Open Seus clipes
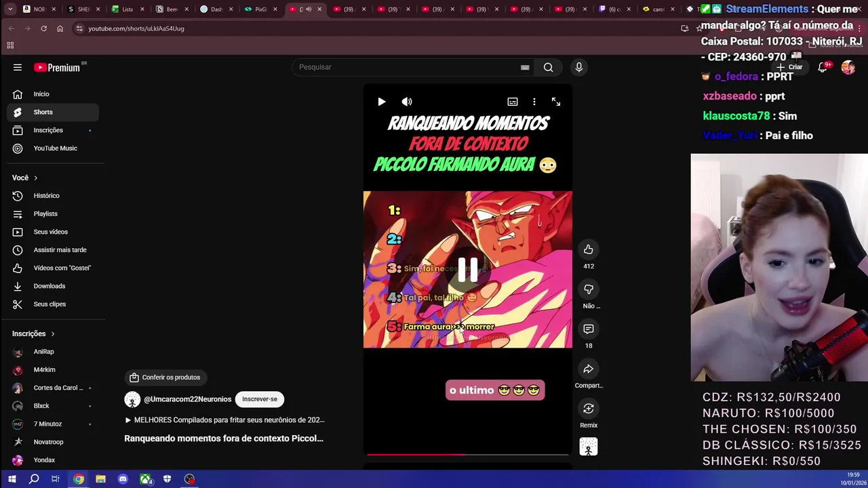This screenshot has width=868, height=488. [x=53, y=304]
